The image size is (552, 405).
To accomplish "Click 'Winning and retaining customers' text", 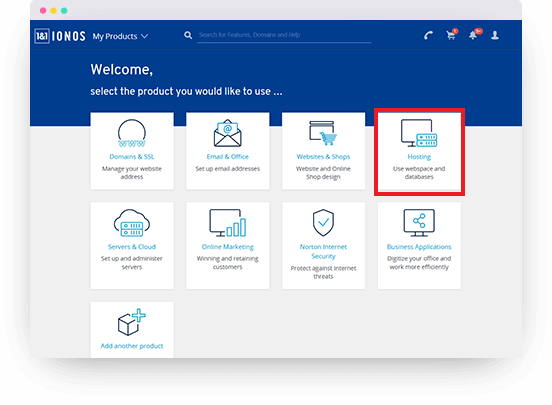I will [x=227, y=263].
